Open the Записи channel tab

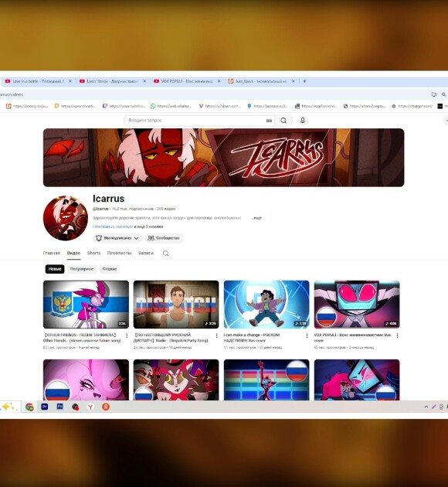[146, 253]
